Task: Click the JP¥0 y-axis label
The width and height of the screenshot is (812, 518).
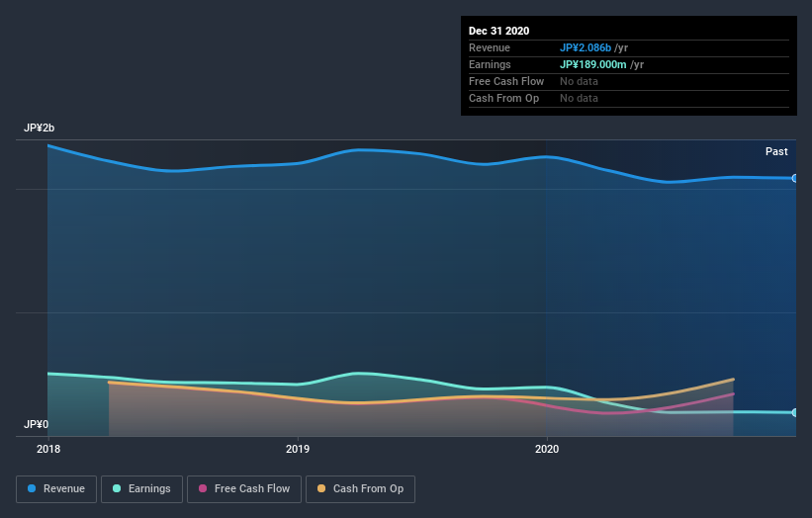Action: point(36,424)
